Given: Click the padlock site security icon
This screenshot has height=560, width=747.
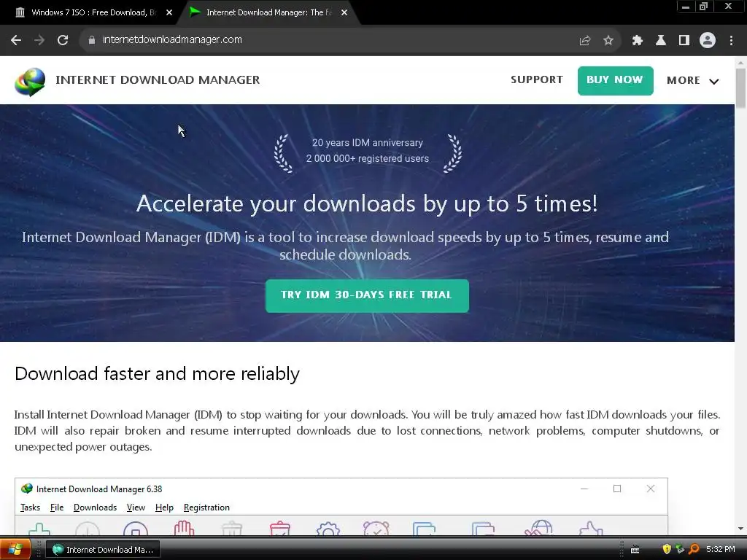Looking at the screenshot, I should pos(92,40).
